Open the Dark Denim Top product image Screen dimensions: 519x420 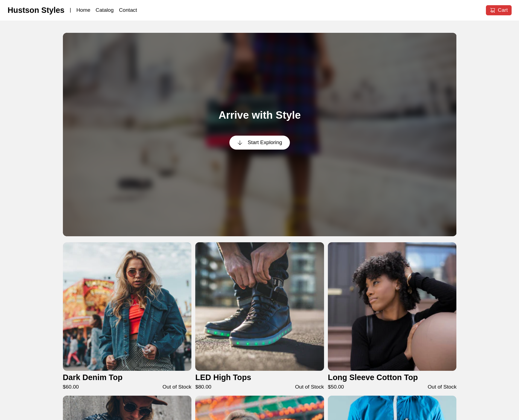pyautogui.click(x=127, y=307)
